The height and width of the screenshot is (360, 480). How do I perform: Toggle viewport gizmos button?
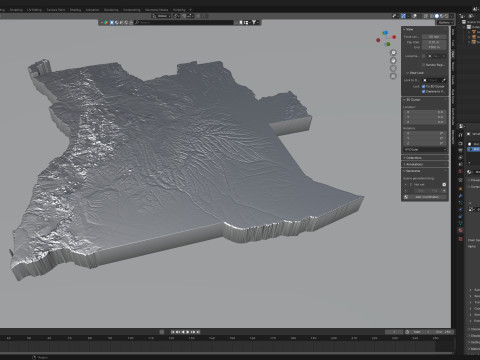403,16
